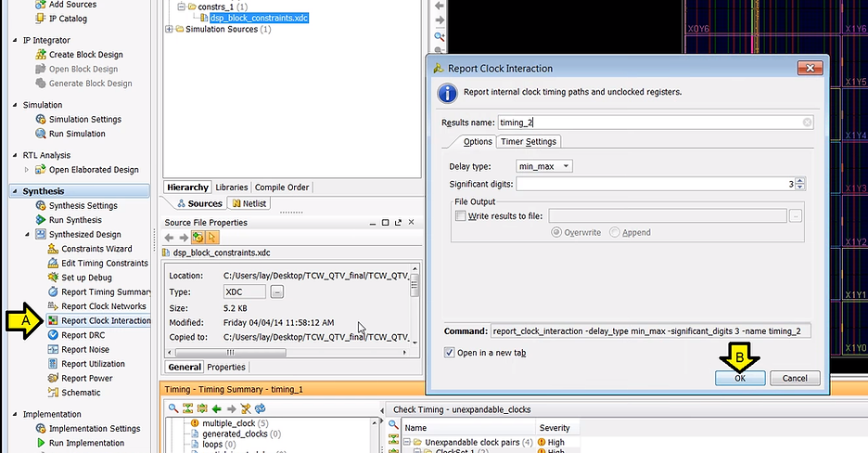Click Report Utilization icon
The image size is (868, 453).
[53, 364]
